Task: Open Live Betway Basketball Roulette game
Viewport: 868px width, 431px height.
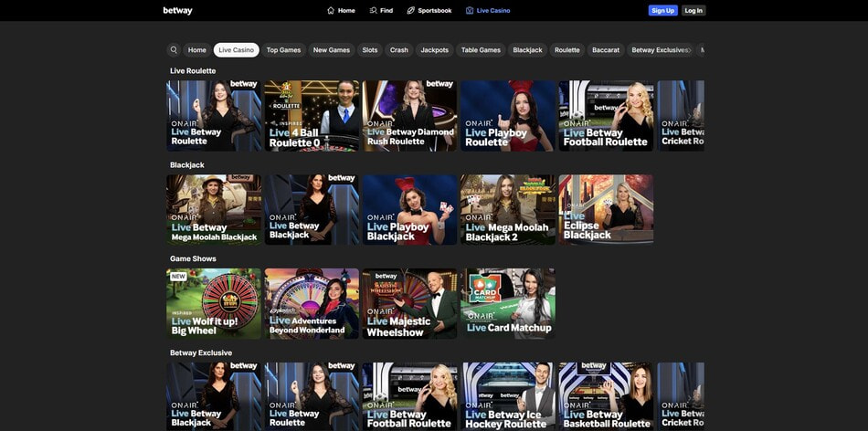Action: pos(606,396)
